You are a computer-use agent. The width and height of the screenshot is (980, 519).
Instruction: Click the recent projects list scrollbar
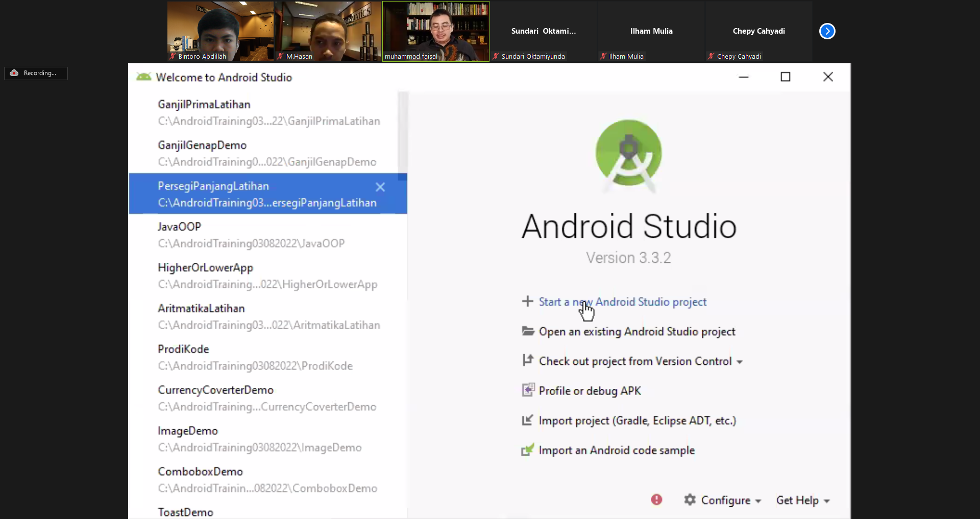point(403,133)
